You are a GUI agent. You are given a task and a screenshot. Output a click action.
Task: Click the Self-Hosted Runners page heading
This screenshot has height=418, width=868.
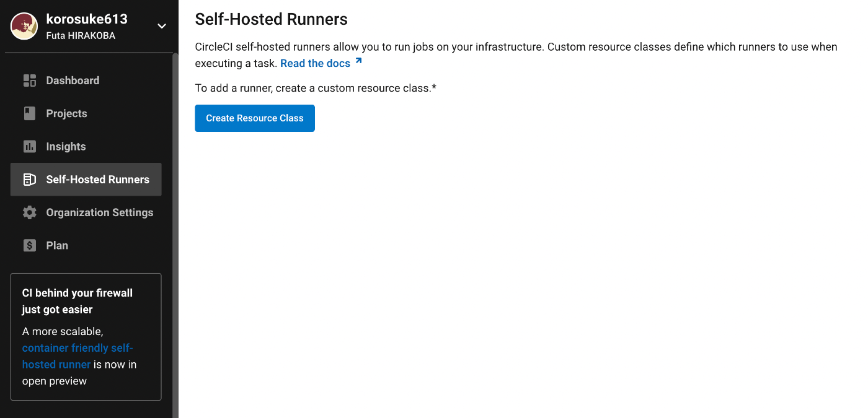coord(271,19)
